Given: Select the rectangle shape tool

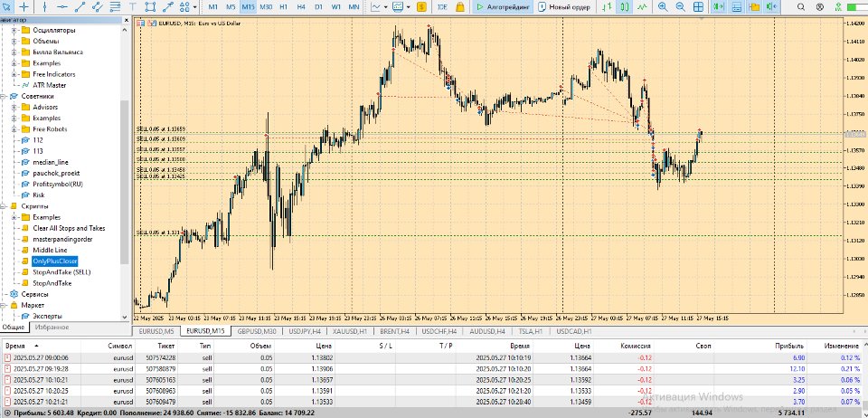Looking at the screenshot, I should (x=150, y=6).
